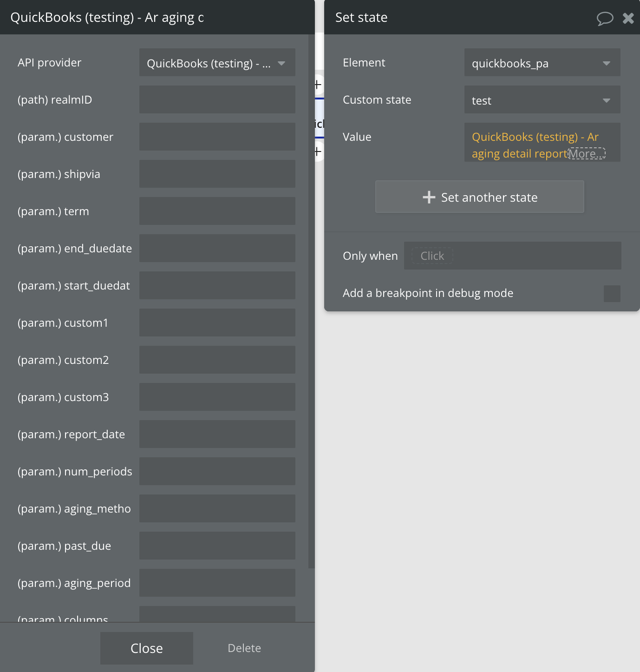
Task: Click the API provider label
Action: pyautogui.click(x=50, y=63)
